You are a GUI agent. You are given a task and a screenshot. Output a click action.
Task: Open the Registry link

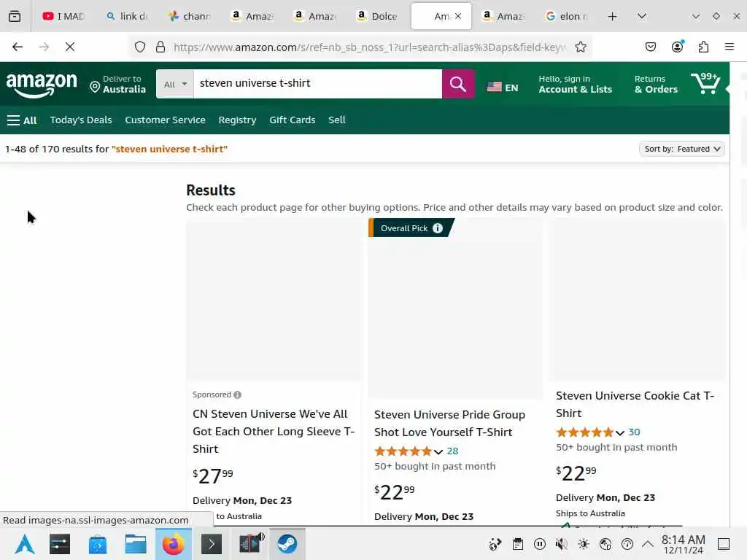pos(237,120)
